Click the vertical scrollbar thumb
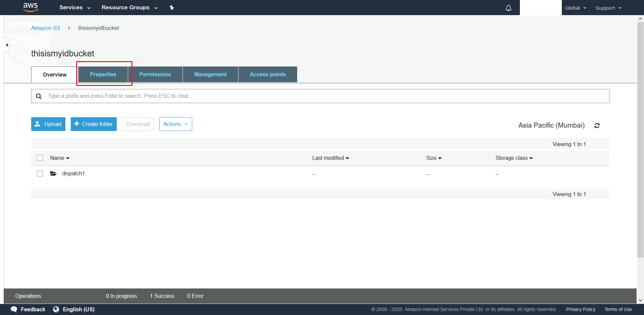Viewport: 644px width, 315px height. click(x=640, y=140)
